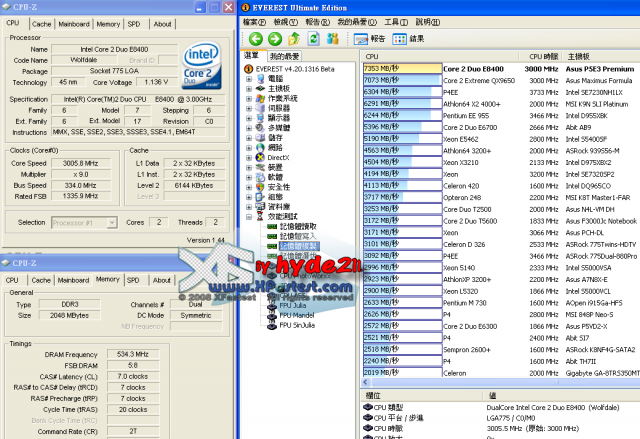Image resolution: width=640 pixels, height=439 pixels.
Task: Switch to the 選單 menu tab in EVEREST
Action: (x=251, y=55)
